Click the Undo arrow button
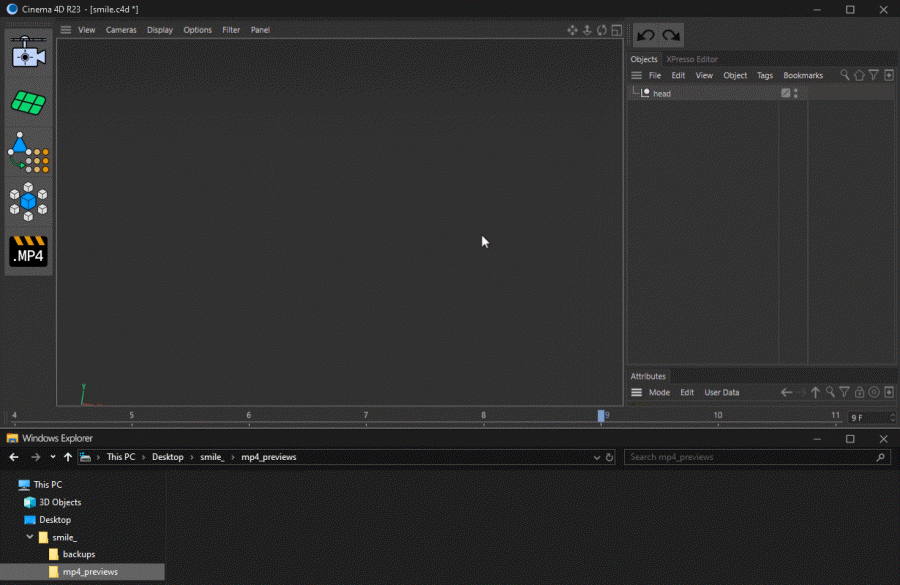 [x=646, y=36]
